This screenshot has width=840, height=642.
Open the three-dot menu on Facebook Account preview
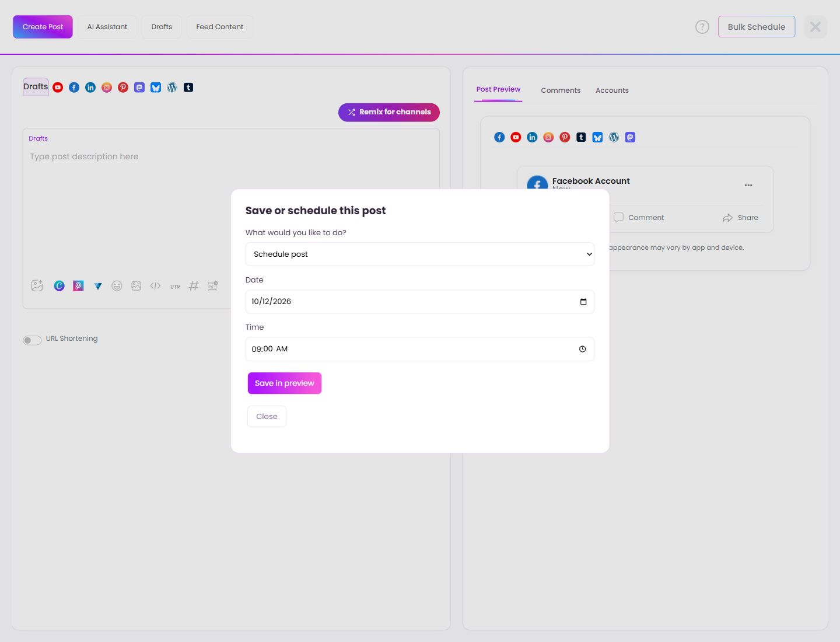tap(748, 185)
